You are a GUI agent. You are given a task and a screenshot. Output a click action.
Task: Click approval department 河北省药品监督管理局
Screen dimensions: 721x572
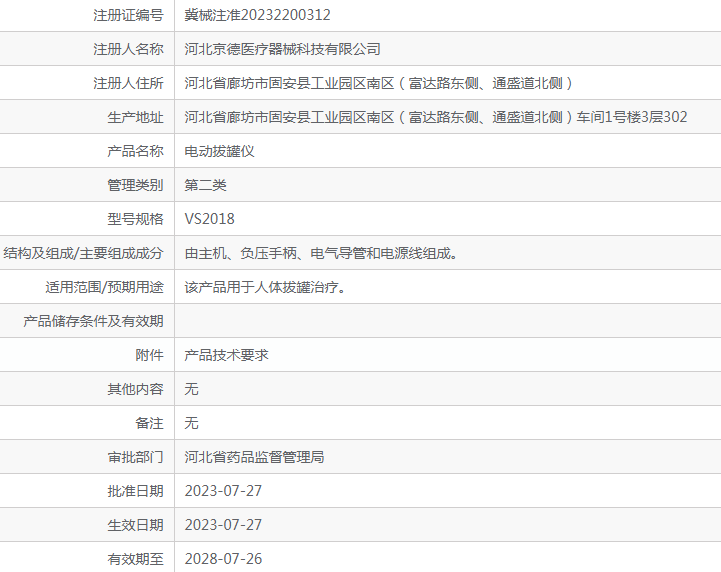tap(254, 457)
